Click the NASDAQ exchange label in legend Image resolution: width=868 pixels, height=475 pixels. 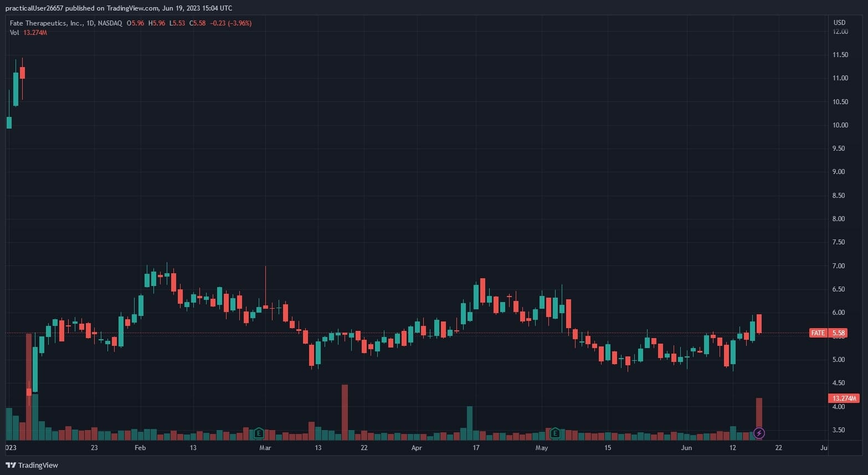coord(110,23)
